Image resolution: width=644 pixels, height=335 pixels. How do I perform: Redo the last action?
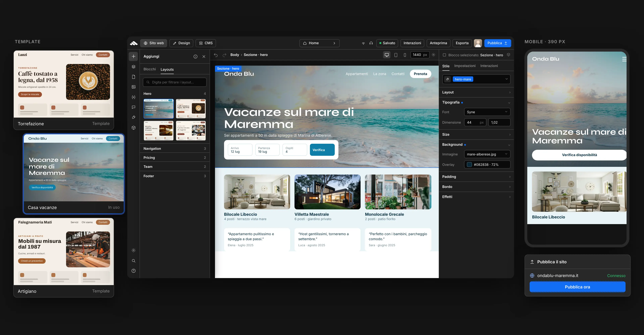coord(225,55)
